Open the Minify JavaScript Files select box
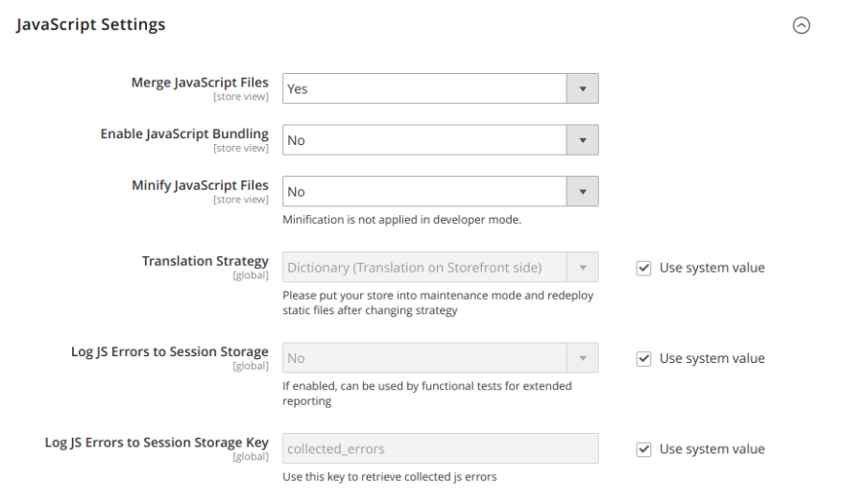The width and height of the screenshot is (845, 504). [441, 191]
